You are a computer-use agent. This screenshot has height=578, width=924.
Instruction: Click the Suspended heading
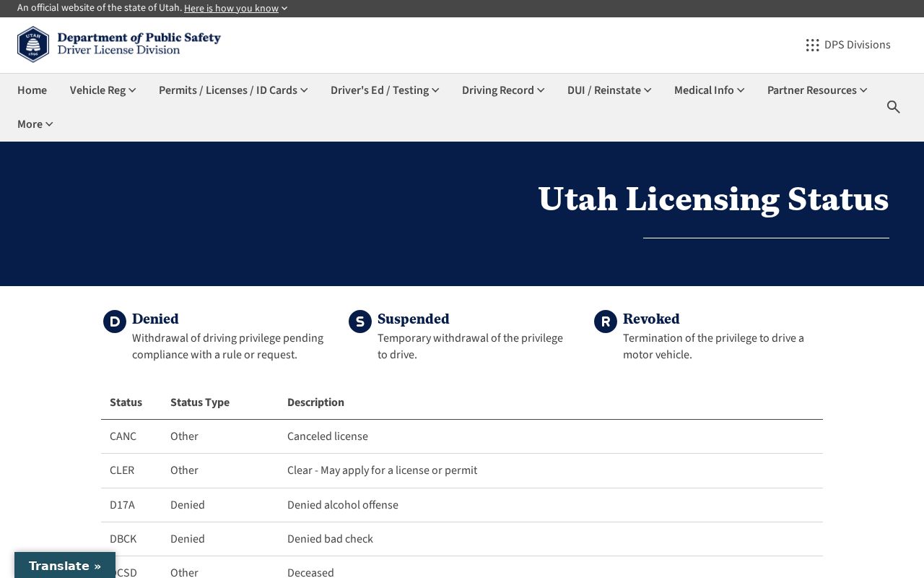click(x=413, y=319)
